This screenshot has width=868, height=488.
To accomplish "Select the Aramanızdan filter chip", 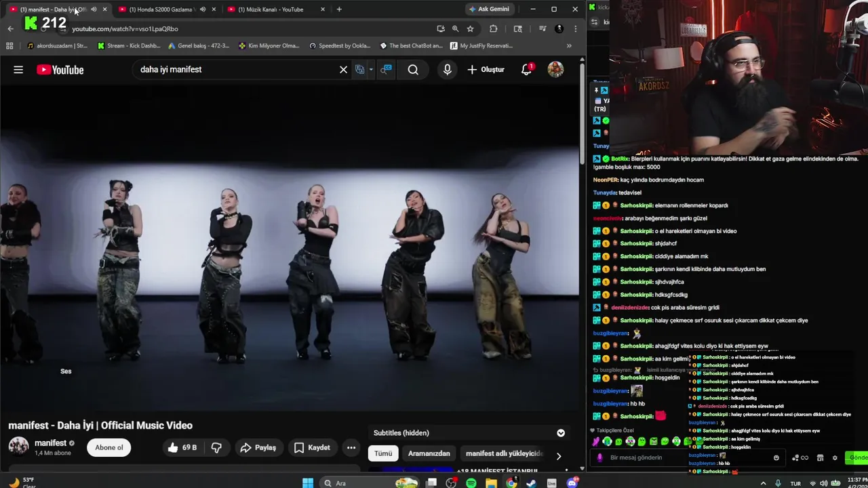I will 429,453.
